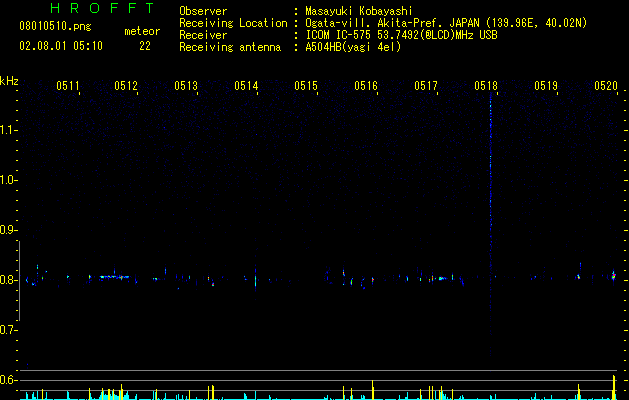The image size is (629, 400).
Task: Click the meteor count value 22
Action: click(x=145, y=46)
